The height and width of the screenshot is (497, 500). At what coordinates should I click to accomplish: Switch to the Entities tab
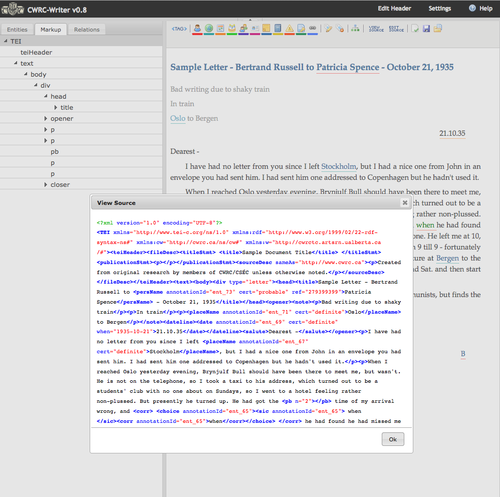(17, 29)
